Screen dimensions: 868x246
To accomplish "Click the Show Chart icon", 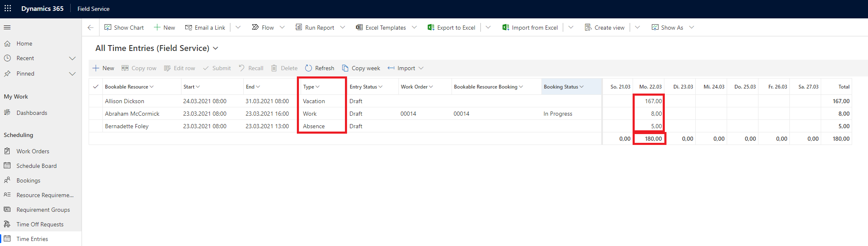I will pos(108,28).
